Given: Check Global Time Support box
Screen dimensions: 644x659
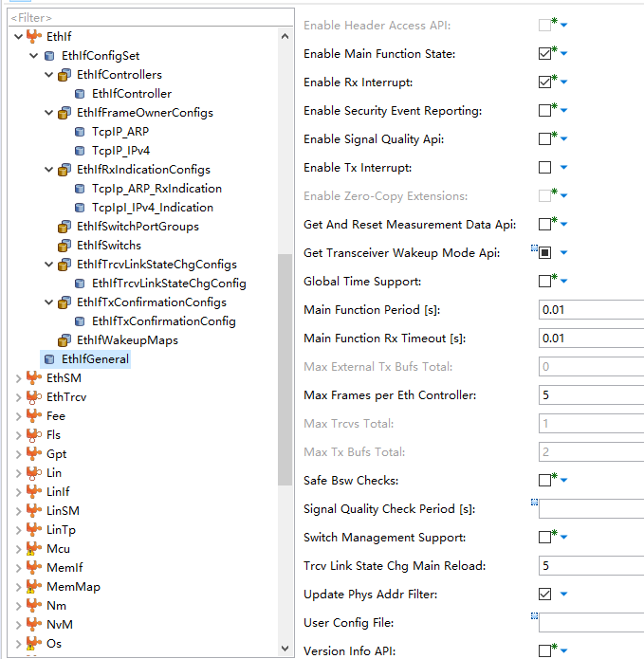Looking at the screenshot, I should click(544, 282).
